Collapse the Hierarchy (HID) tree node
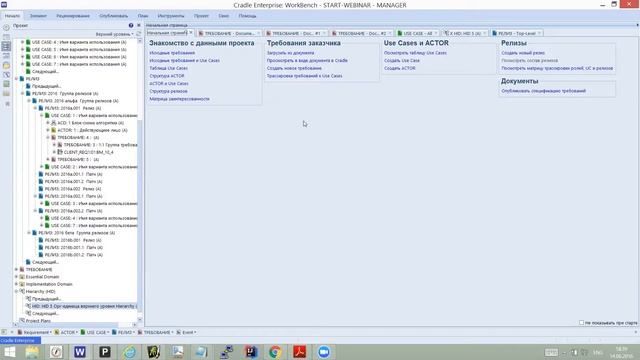Image resolution: width=640 pixels, height=360 pixels. [x=16, y=291]
